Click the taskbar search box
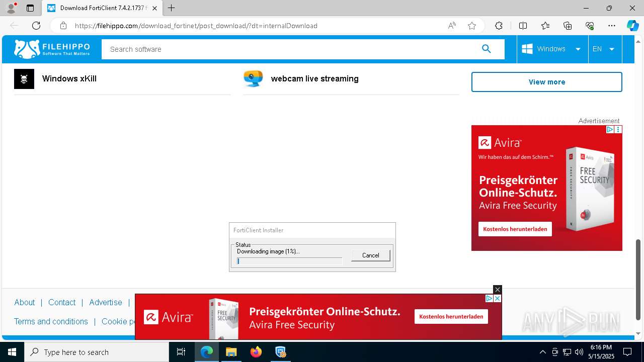 (x=97, y=352)
